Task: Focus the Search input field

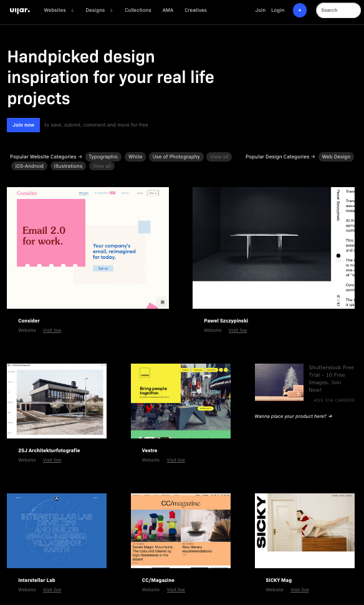Action: [x=338, y=11]
